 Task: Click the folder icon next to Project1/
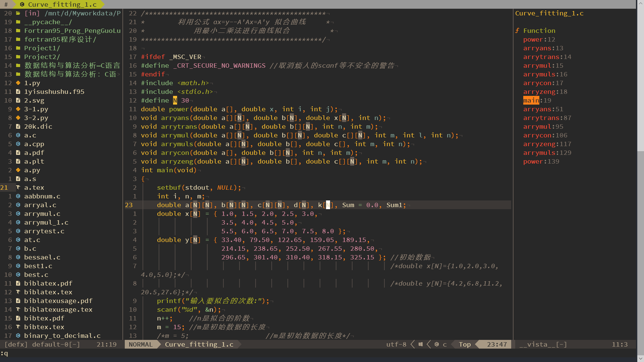pyautogui.click(x=18, y=48)
